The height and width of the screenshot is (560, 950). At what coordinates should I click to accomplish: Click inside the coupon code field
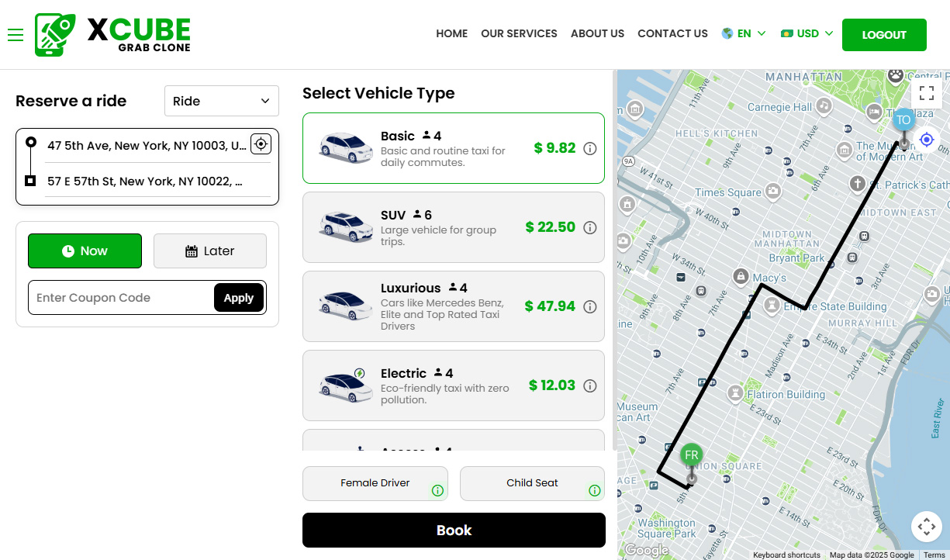tap(116, 297)
